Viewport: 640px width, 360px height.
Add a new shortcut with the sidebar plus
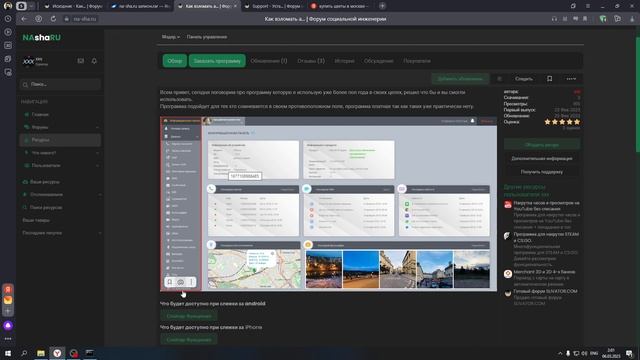coord(8,311)
